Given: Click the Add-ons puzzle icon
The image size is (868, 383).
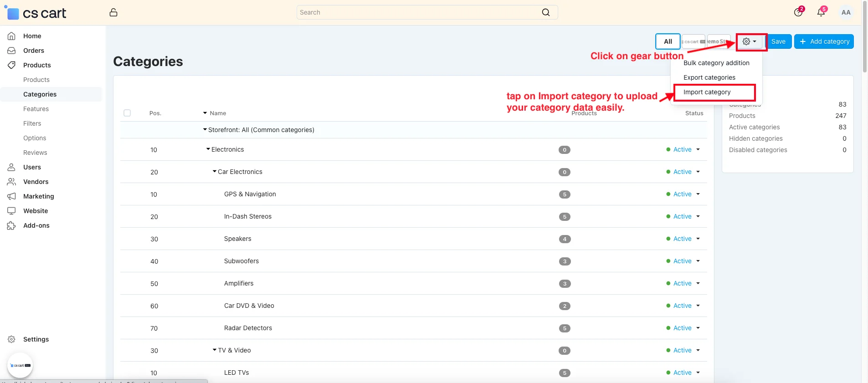Looking at the screenshot, I should pyautogui.click(x=12, y=225).
